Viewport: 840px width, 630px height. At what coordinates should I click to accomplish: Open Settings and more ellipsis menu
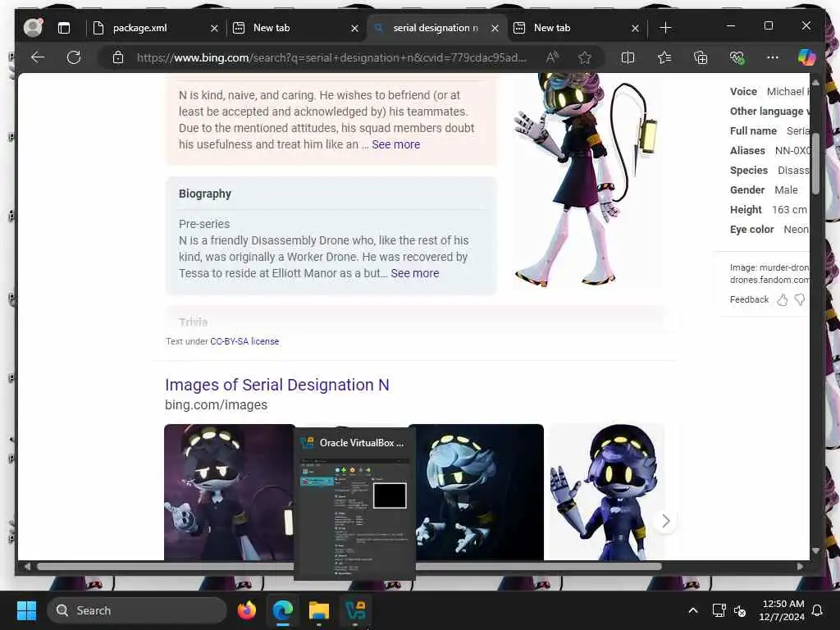point(773,57)
